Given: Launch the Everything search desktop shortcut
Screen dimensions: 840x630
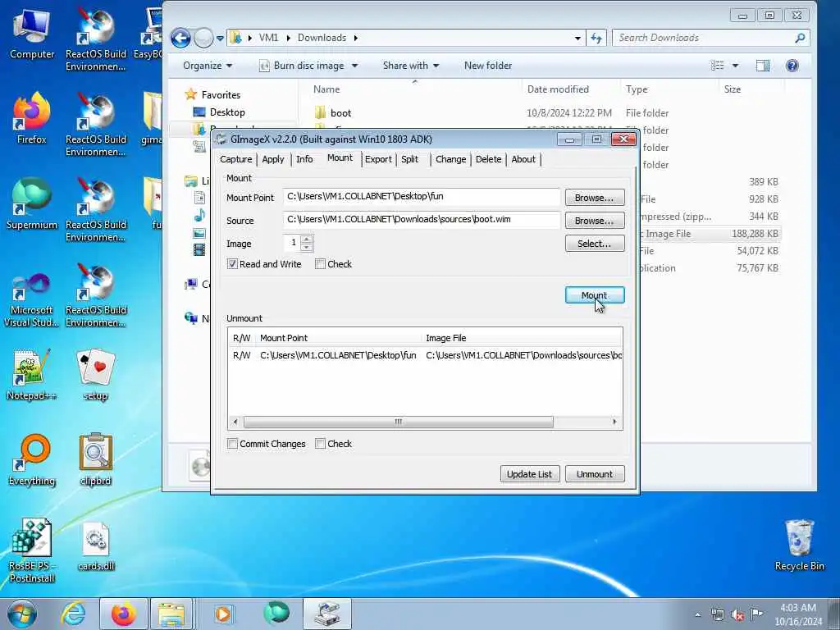Looking at the screenshot, I should click(32, 459).
